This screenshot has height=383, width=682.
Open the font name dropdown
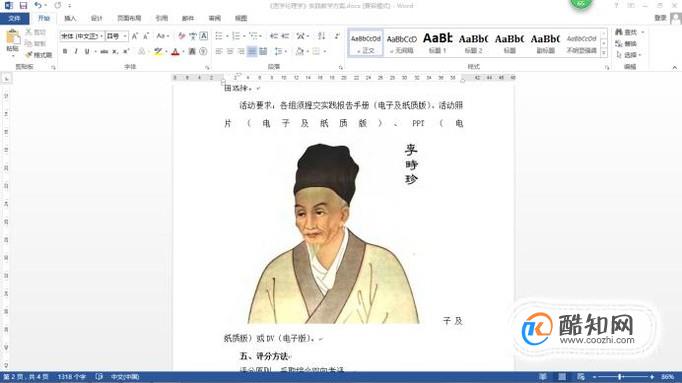point(101,36)
